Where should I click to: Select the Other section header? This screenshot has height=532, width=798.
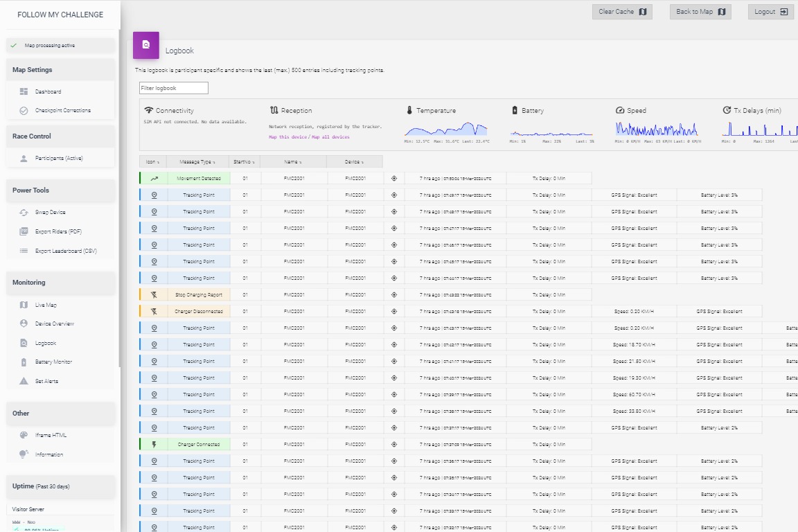pos(60,414)
